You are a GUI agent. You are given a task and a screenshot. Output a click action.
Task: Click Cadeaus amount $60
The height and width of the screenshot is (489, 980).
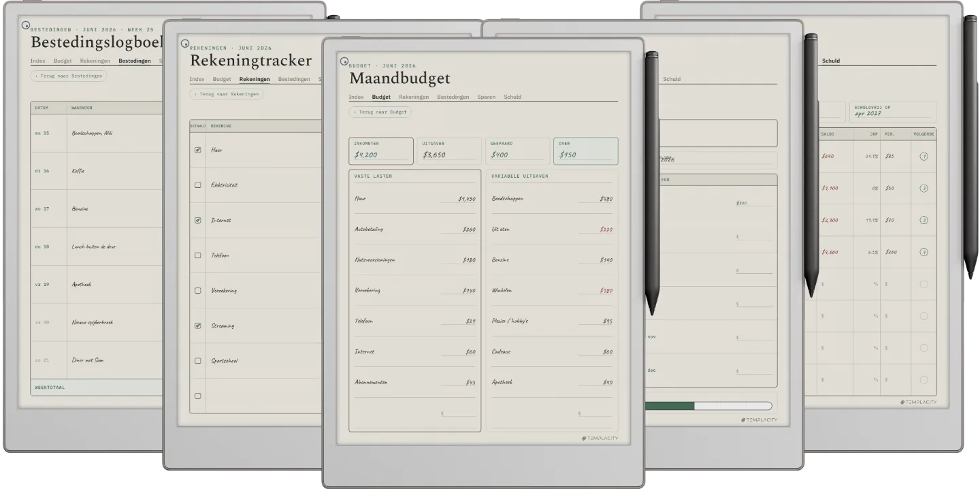click(x=608, y=351)
